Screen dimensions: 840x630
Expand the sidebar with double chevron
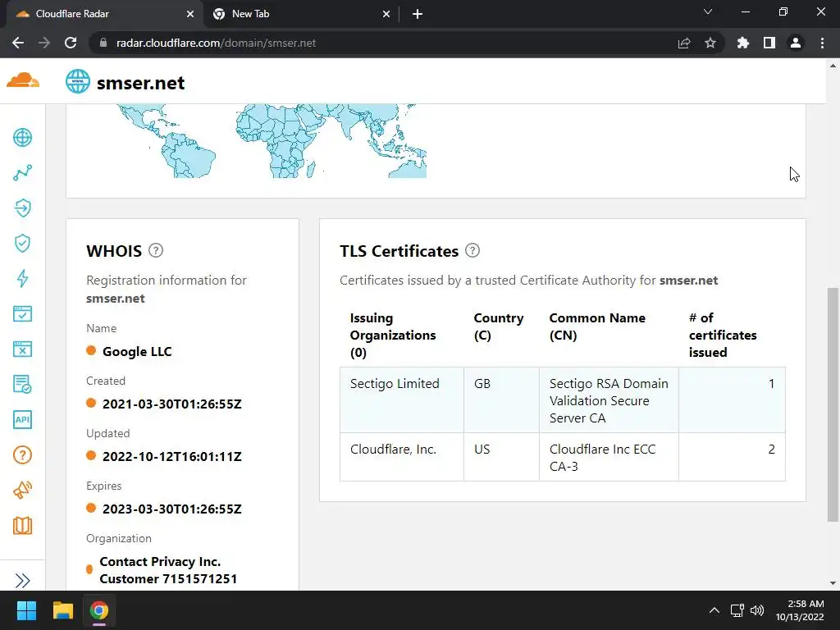click(22, 581)
